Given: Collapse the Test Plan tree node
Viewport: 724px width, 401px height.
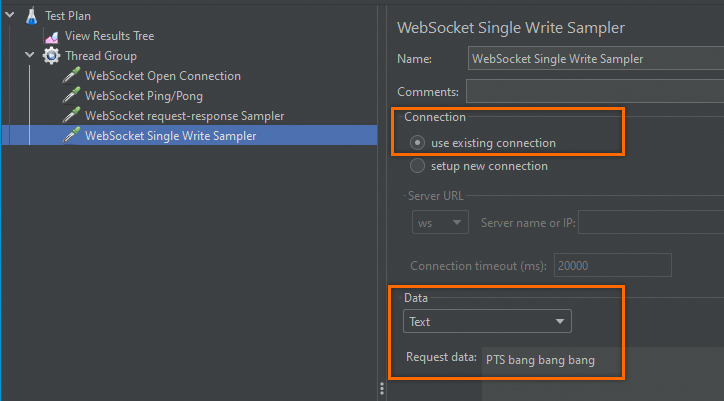Looking at the screenshot, I should (x=9, y=16).
